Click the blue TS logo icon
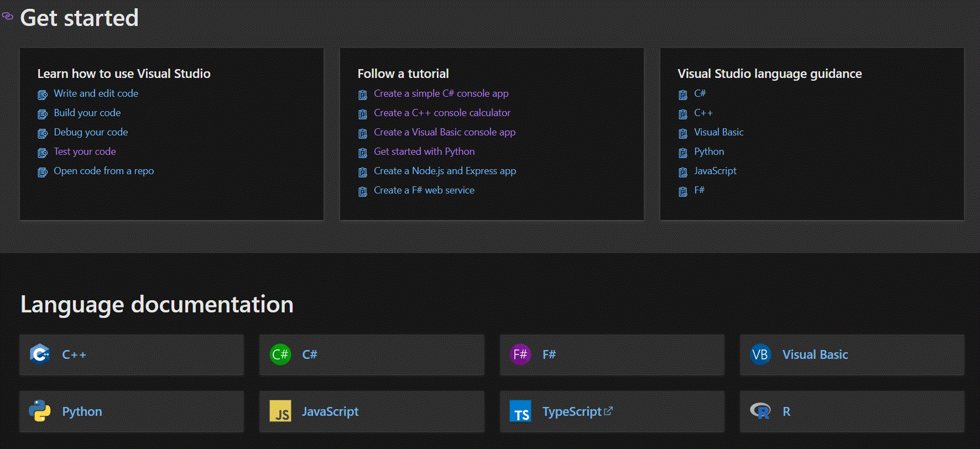980x449 pixels. point(520,411)
